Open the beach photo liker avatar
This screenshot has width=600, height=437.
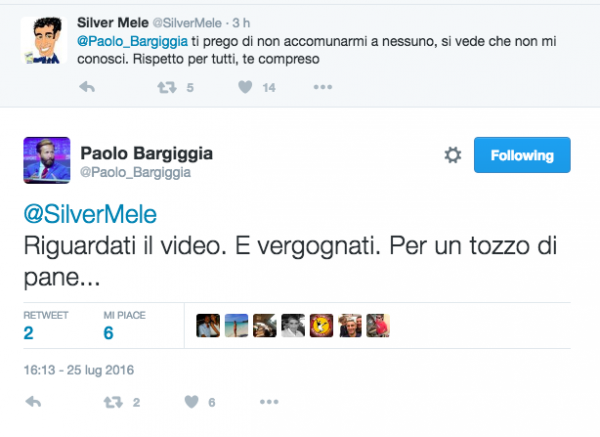pyautogui.click(x=236, y=326)
